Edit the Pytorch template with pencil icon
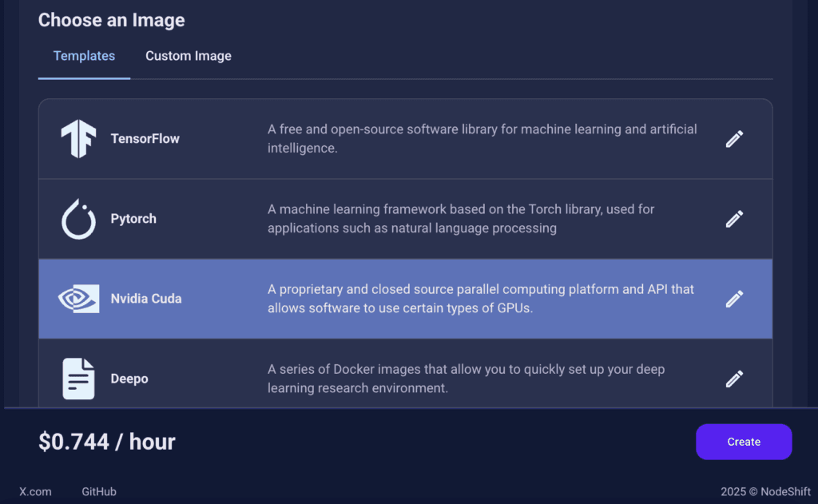818x504 pixels. 735,219
